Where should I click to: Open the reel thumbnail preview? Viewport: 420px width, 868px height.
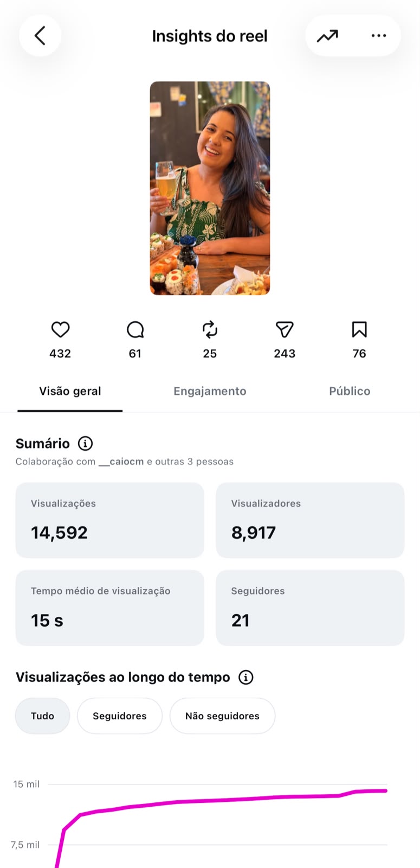210,188
